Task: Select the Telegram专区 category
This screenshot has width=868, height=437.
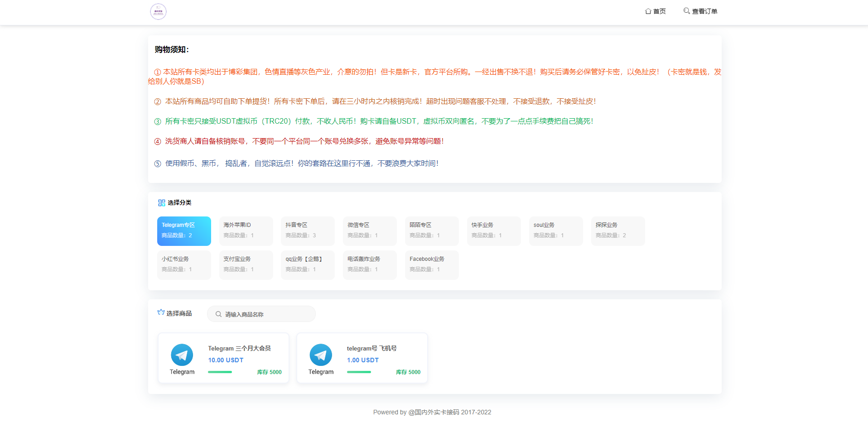Action: (x=184, y=231)
